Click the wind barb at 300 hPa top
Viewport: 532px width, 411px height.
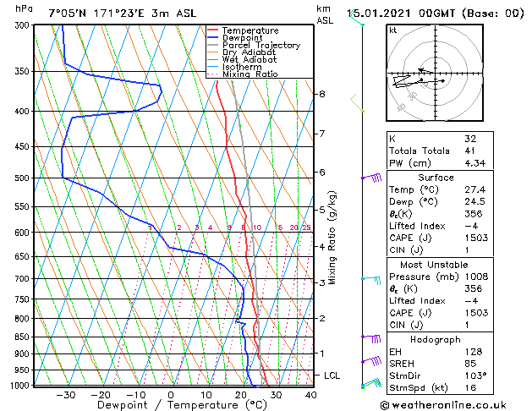pos(356,19)
